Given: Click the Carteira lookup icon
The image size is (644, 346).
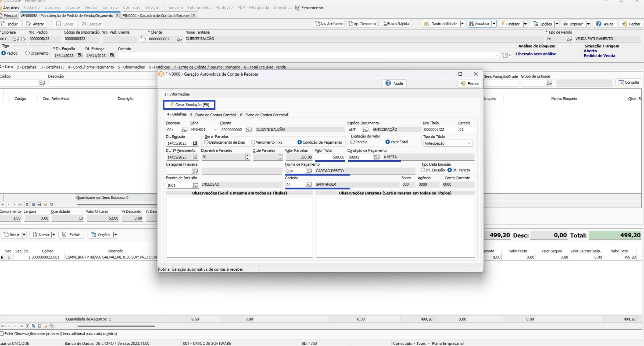Looking at the screenshot, I should point(309,185).
